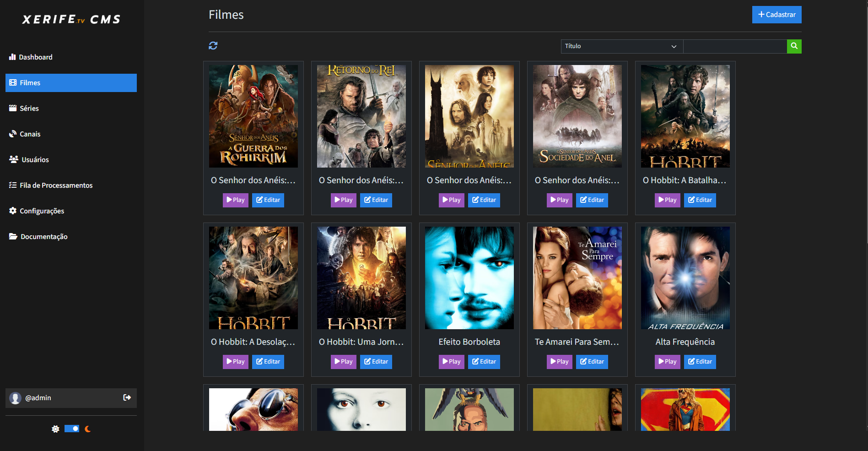Edit the dark tower poster movie
This screenshot has width=868, height=451.
click(484, 200)
